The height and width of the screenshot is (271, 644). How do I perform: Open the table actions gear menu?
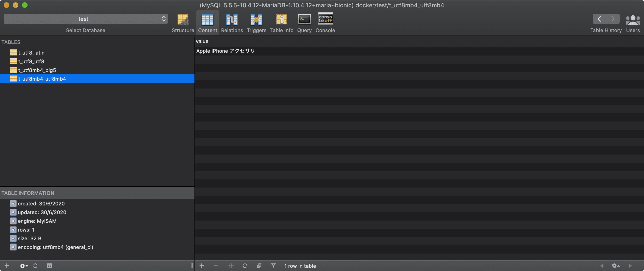pos(24,266)
